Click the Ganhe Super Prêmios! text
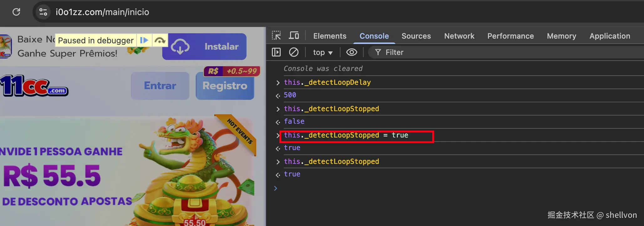Screen dimensions: 644x226 pyautogui.click(x=67, y=53)
